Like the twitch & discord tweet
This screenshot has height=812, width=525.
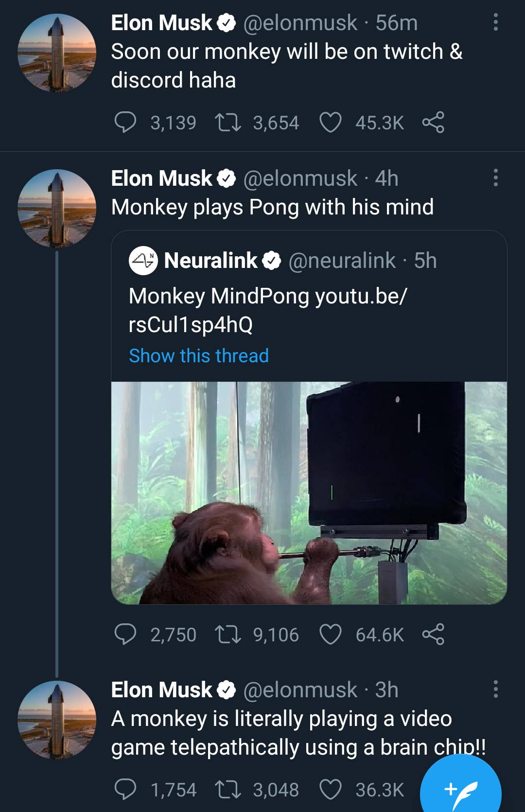click(x=330, y=123)
